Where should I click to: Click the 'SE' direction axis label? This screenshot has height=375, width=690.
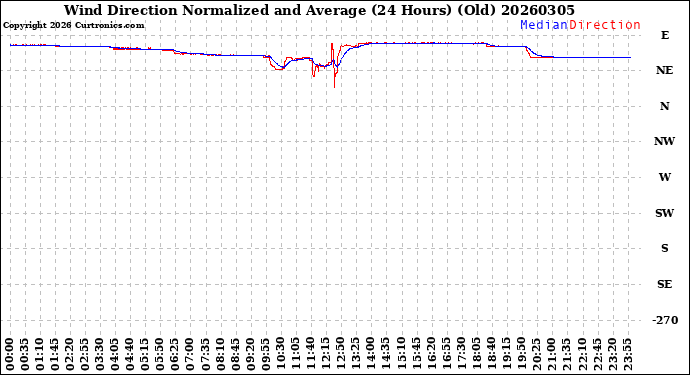pos(664,284)
